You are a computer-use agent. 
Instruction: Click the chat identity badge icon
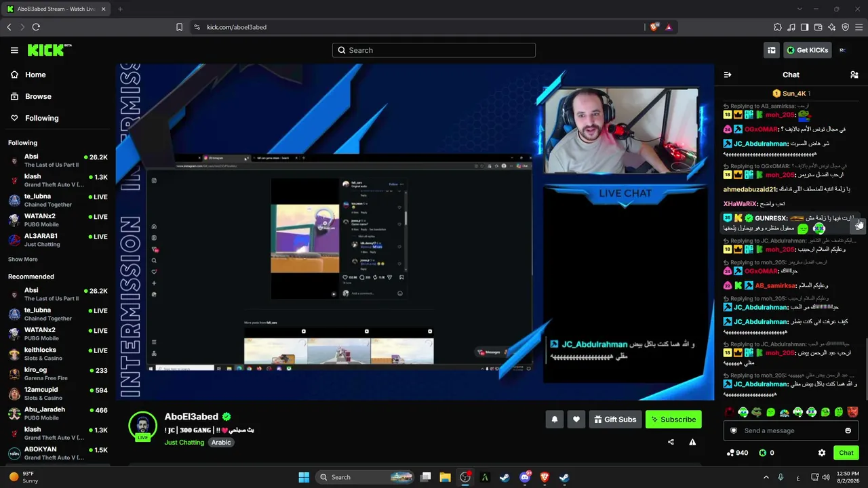tap(733, 430)
